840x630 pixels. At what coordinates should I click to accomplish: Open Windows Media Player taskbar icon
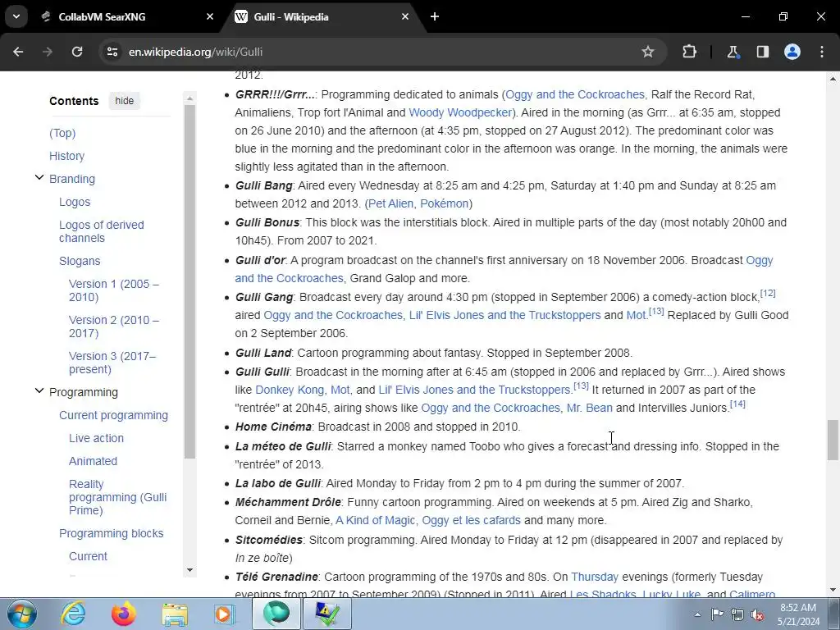coord(225,614)
